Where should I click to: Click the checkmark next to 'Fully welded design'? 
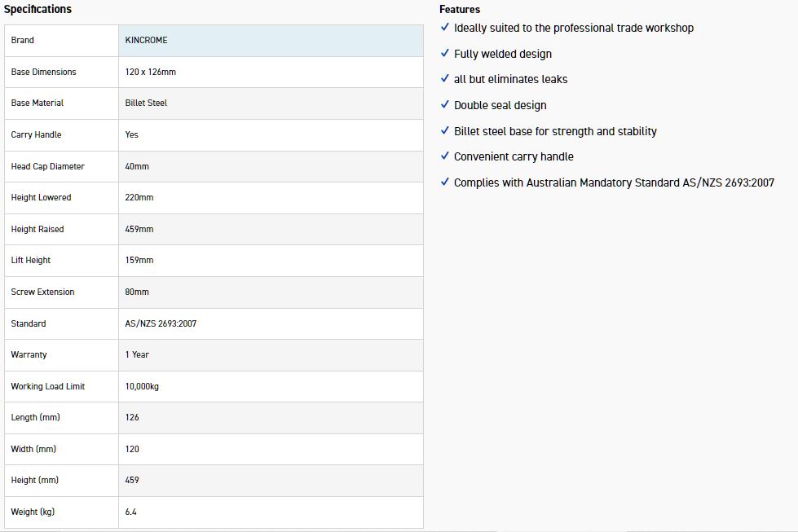[x=444, y=53]
